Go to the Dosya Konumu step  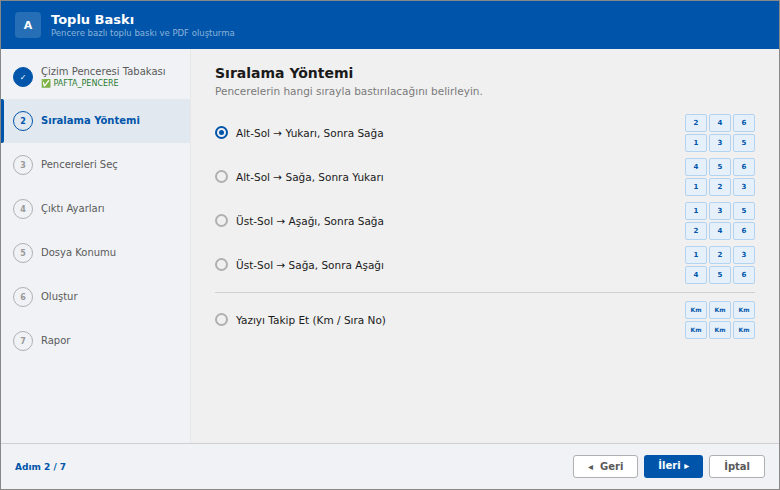[x=96, y=253]
